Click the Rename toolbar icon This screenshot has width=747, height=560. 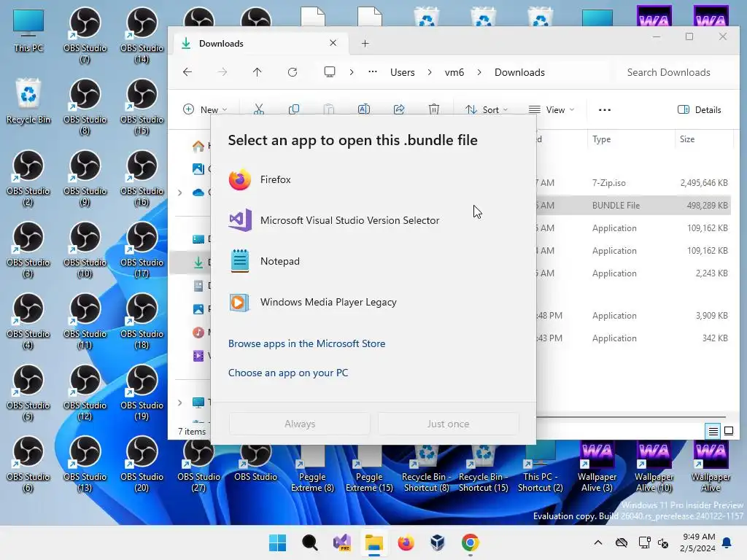point(364,109)
